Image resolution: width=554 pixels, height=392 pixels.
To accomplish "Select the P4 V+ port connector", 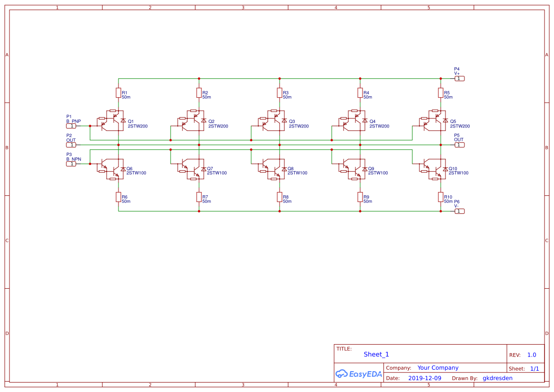I will 459,78.
